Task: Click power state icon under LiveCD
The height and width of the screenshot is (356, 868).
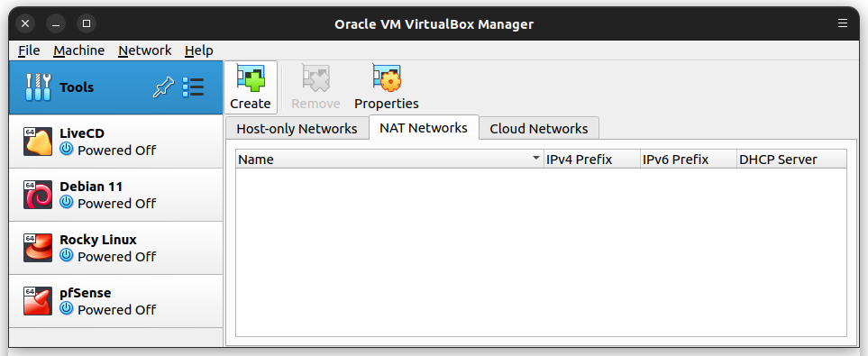Action: pyautogui.click(x=67, y=149)
